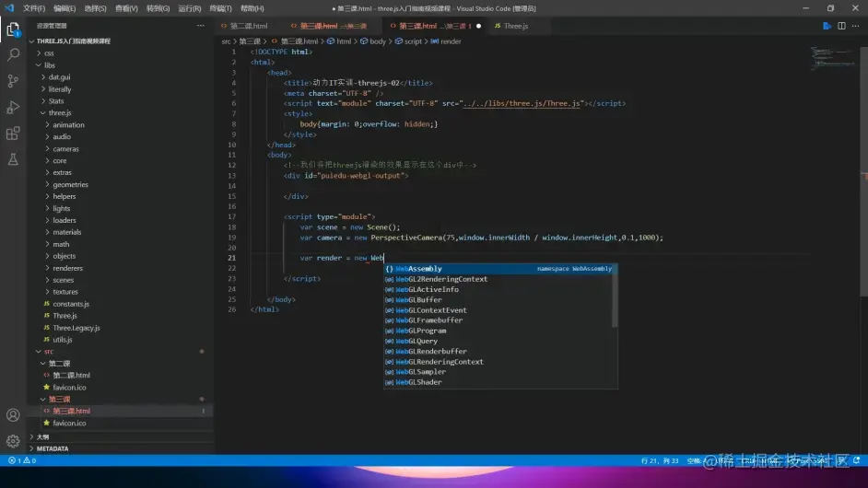The width and height of the screenshot is (868, 488).
Task: Open the Search view in activity bar
Action: pos(13,54)
